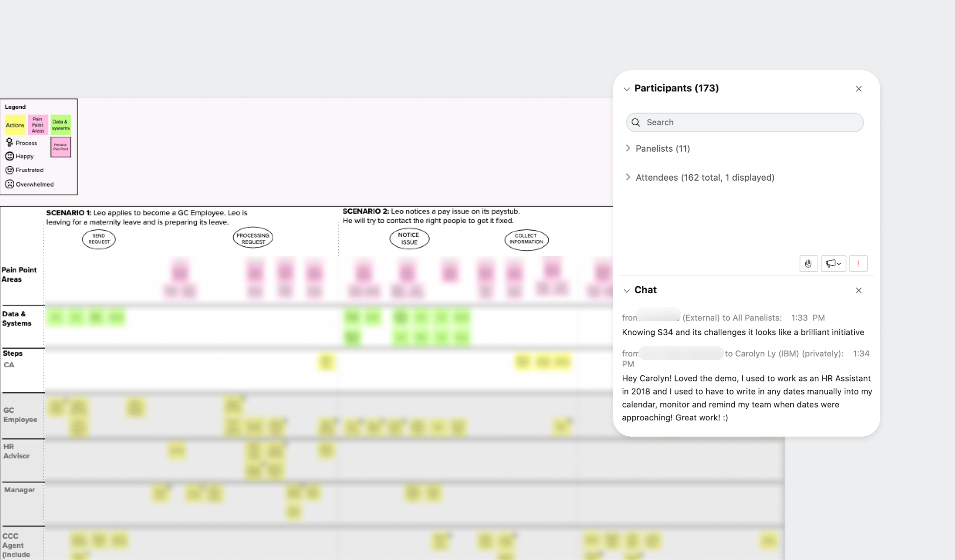Click the Overwhelmed face legend icon
Screen dimensions: 955x560
pyautogui.click(x=10, y=184)
